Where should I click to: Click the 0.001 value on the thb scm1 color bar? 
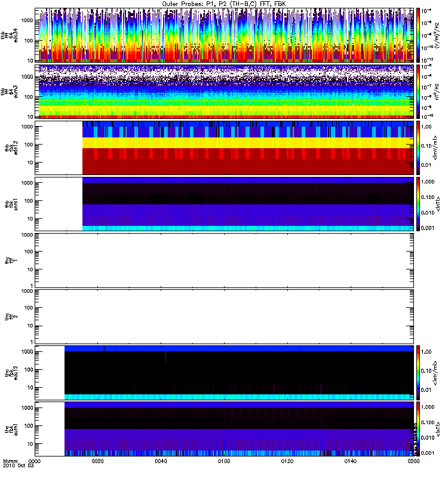click(x=428, y=228)
